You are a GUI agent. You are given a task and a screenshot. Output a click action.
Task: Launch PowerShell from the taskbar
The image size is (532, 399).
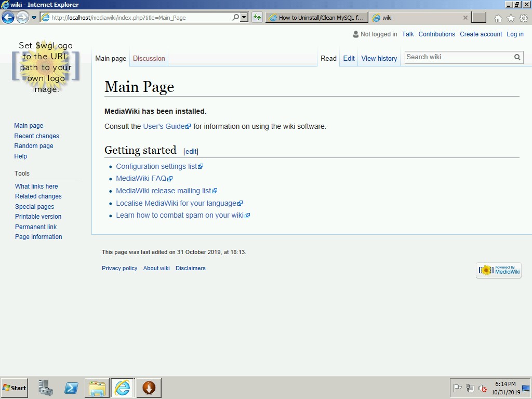tap(71, 388)
